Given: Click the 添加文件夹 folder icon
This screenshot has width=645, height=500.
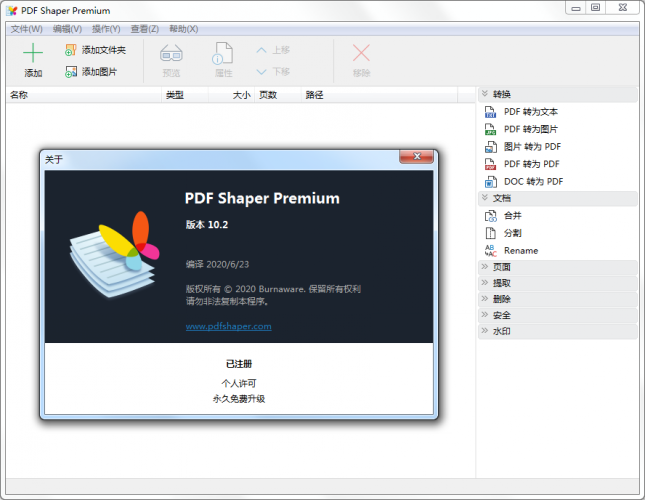Looking at the screenshot, I should [x=71, y=50].
